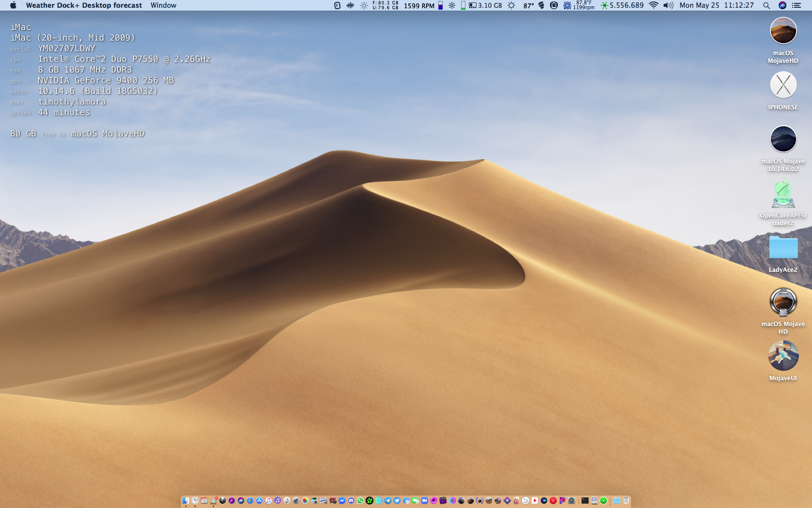Image resolution: width=812 pixels, height=508 pixels.
Task: Open Telegram in the Dock
Action: point(388,501)
